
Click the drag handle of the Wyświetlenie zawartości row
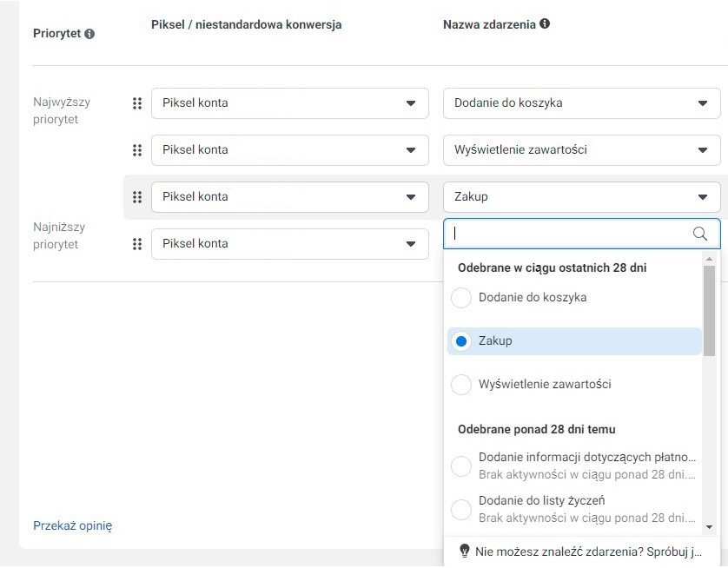click(137, 150)
